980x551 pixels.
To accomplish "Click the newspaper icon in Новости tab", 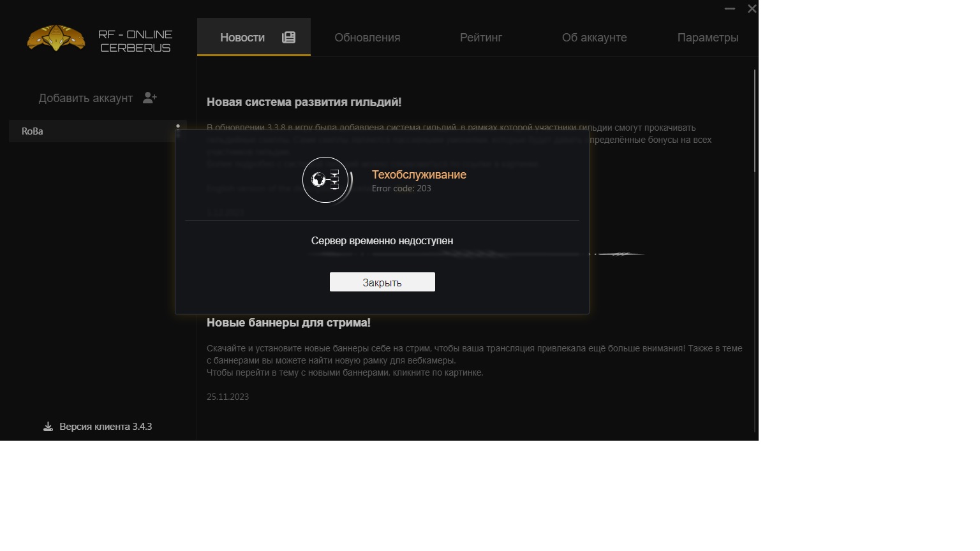I will 288,38.
